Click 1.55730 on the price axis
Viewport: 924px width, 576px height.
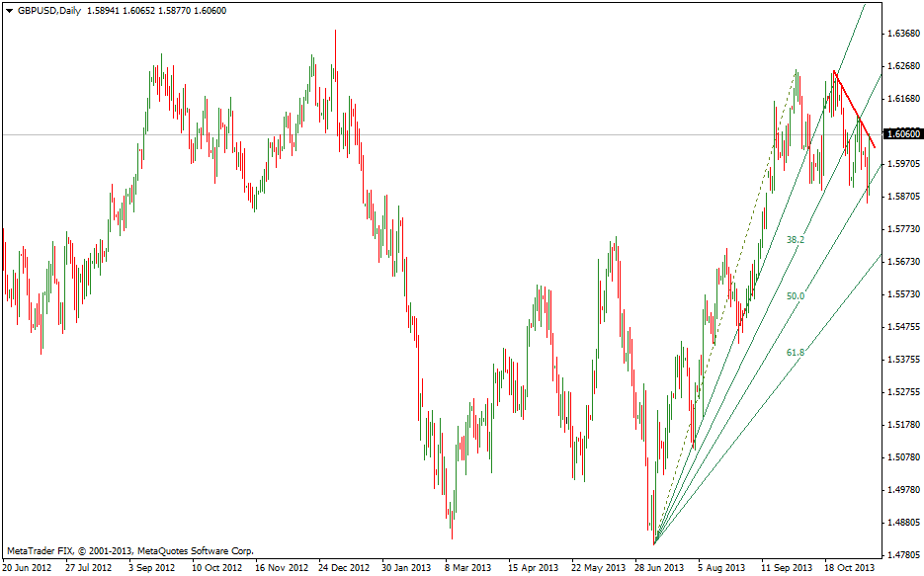pyautogui.click(x=903, y=294)
